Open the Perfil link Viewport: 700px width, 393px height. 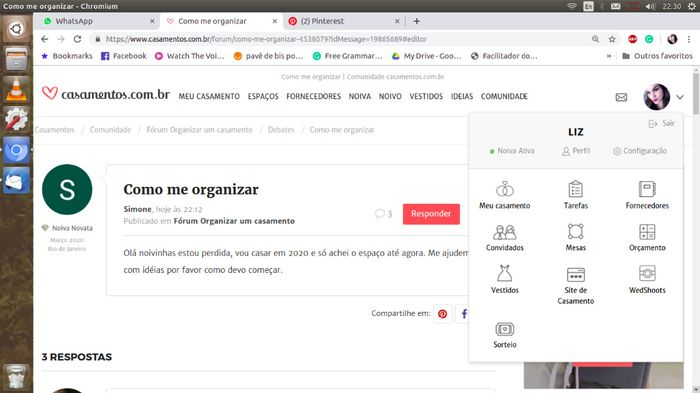(576, 151)
